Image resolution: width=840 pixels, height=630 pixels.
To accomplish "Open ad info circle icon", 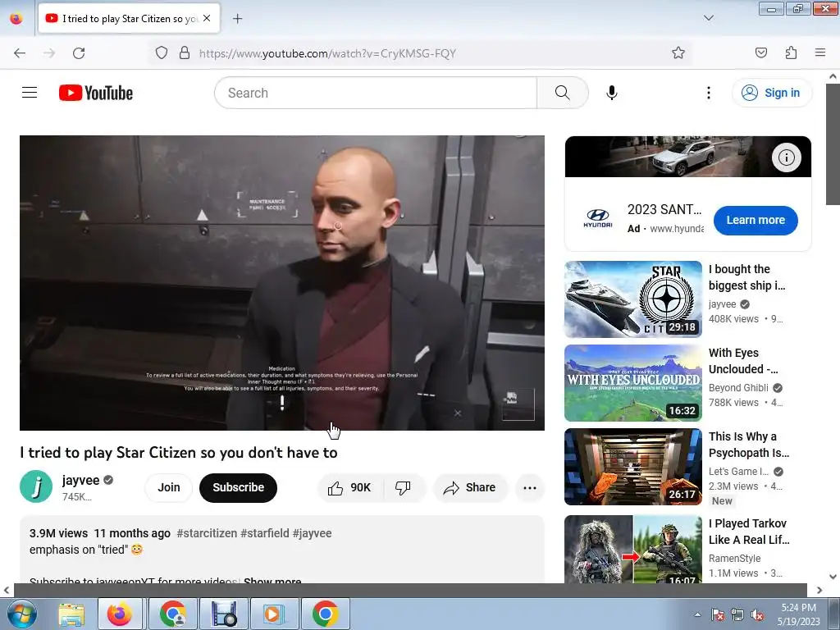I will pos(786,157).
